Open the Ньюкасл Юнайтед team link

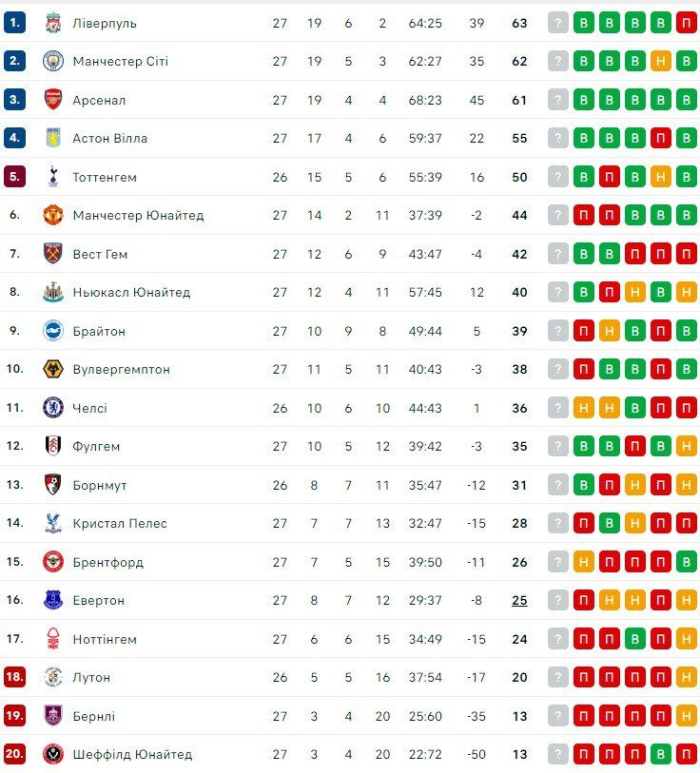click(x=131, y=292)
